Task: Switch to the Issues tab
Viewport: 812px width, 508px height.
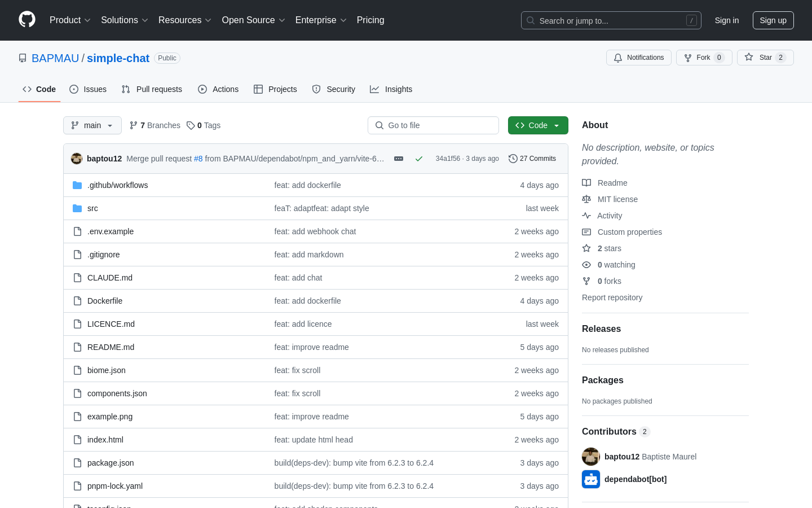Action: pos(88,89)
